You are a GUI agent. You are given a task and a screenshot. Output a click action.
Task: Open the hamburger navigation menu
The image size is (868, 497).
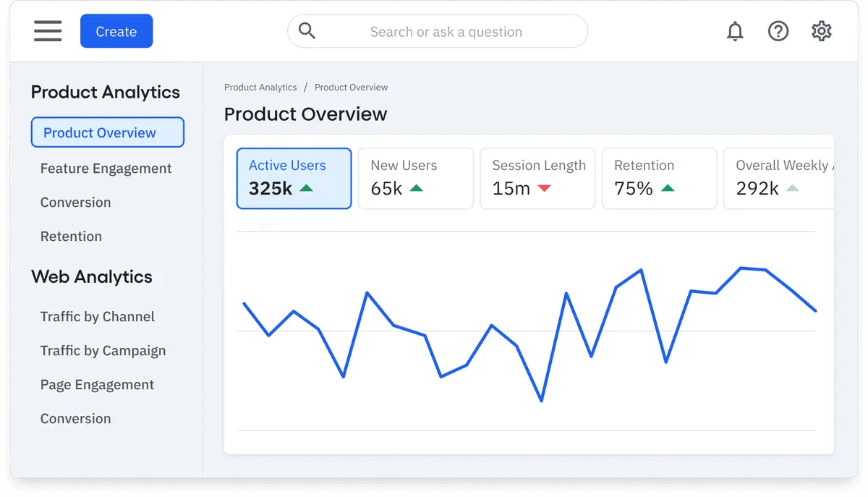coord(48,30)
